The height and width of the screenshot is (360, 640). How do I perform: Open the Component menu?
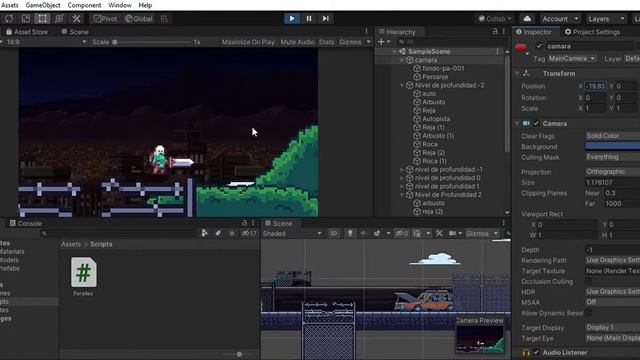[84, 5]
